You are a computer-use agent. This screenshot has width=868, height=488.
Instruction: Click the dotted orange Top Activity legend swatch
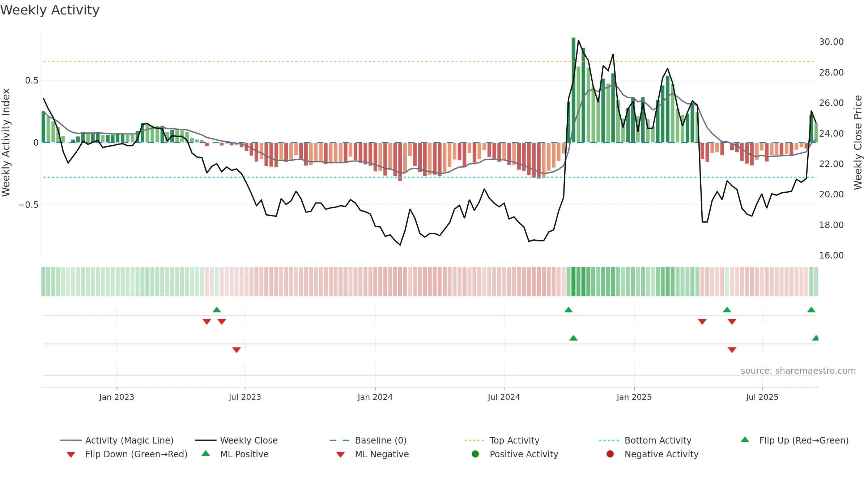pos(474,440)
